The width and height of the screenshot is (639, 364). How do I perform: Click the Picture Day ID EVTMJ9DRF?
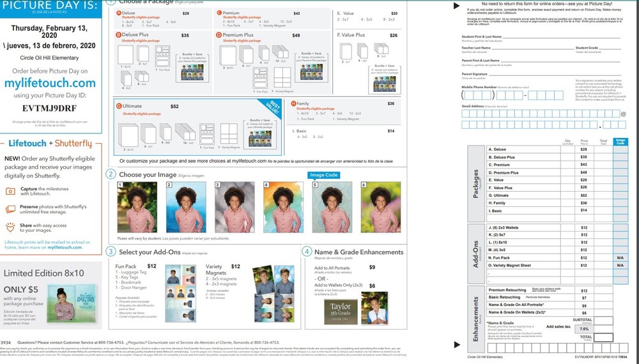(49, 109)
